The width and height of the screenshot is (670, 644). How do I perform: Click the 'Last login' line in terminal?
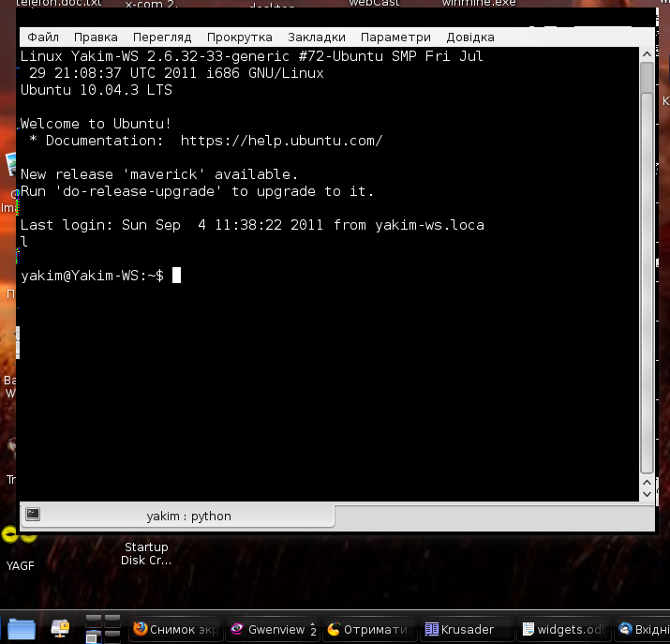252,225
